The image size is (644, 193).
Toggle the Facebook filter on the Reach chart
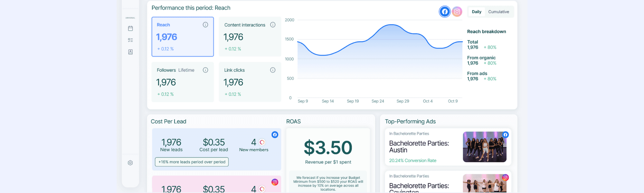[x=445, y=12]
